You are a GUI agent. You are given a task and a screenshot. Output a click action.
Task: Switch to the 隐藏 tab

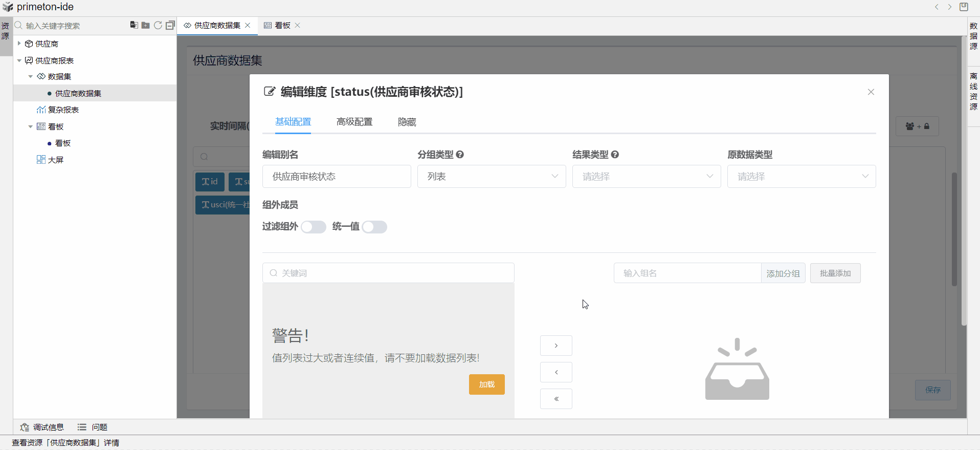coord(407,122)
